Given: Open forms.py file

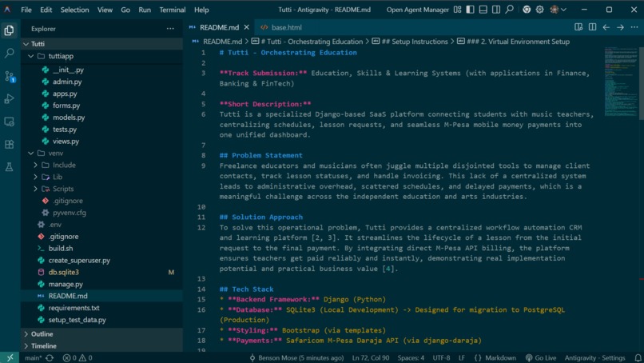Looking at the screenshot, I should 101,106.
